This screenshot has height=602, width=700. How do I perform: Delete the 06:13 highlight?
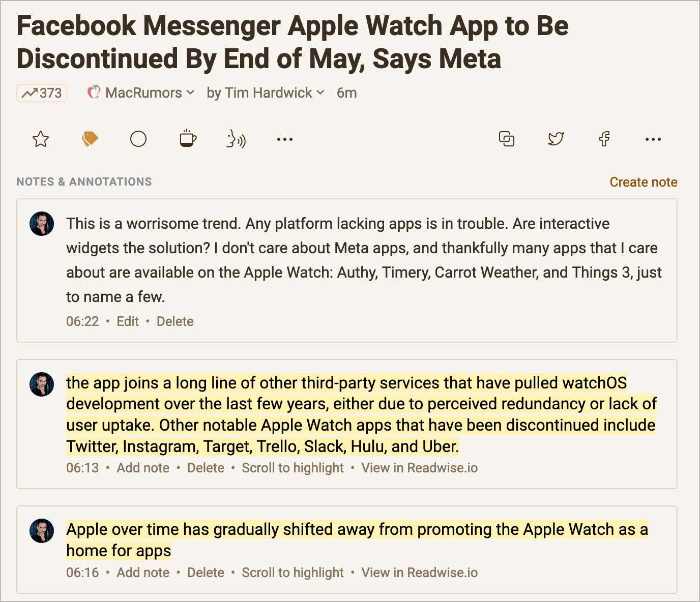click(206, 468)
